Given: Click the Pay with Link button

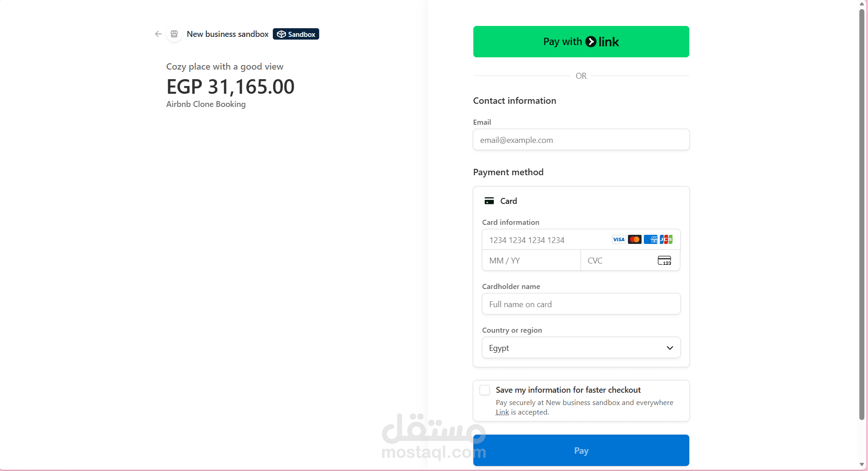Looking at the screenshot, I should pos(581,41).
